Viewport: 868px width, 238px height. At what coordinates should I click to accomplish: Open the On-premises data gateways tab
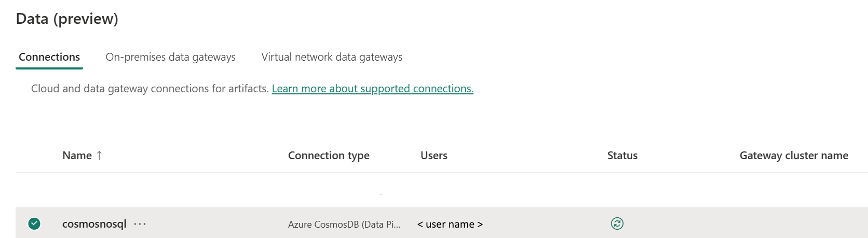pos(170,57)
